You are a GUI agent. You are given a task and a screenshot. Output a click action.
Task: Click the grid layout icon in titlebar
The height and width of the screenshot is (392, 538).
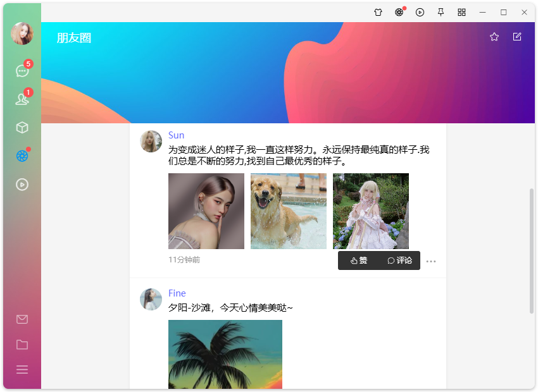[461, 12]
